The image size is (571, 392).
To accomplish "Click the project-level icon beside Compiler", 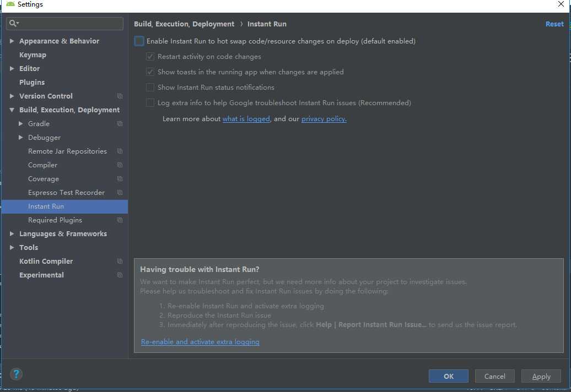I will tap(120, 165).
